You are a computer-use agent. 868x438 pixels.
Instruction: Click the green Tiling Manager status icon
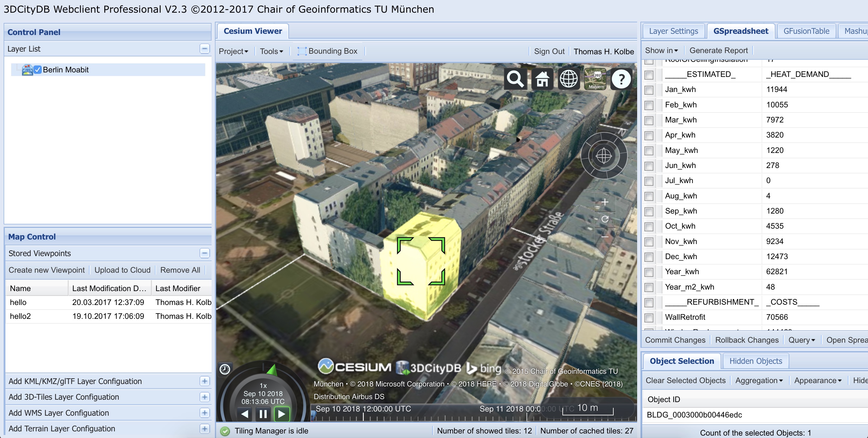pos(225,431)
